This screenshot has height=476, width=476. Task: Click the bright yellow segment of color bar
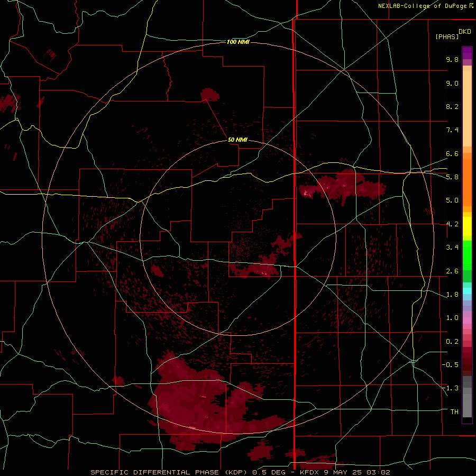467,226
